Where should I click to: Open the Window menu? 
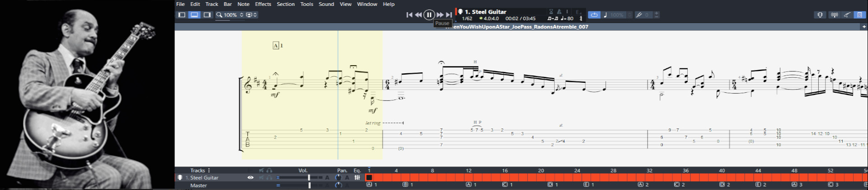point(367,4)
